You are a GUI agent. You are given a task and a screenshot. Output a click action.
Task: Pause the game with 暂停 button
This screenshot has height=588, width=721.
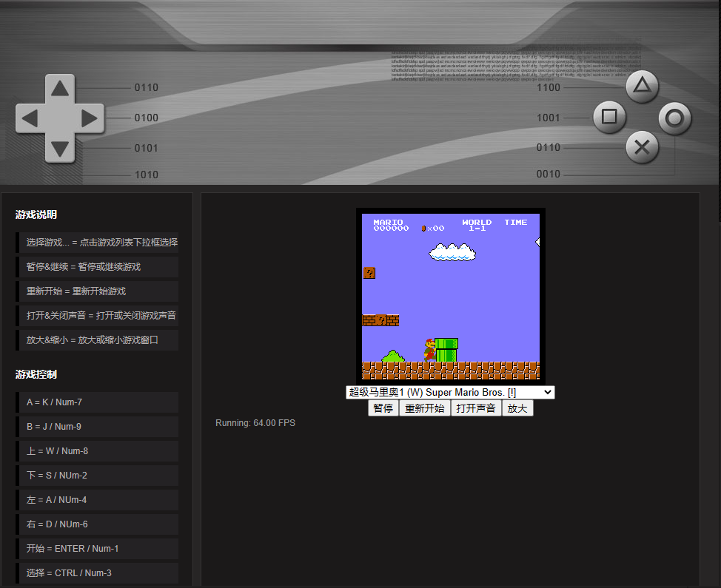pyautogui.click(x=383, y=408)
